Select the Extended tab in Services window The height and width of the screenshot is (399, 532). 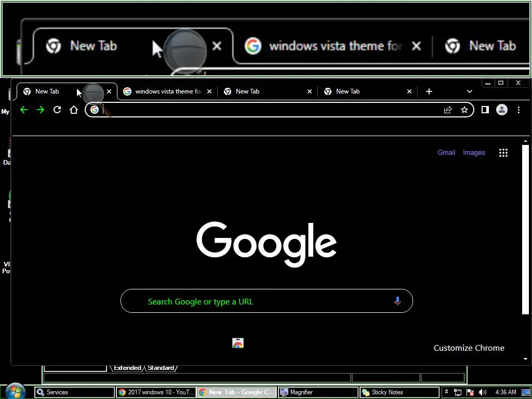(127, 368)
